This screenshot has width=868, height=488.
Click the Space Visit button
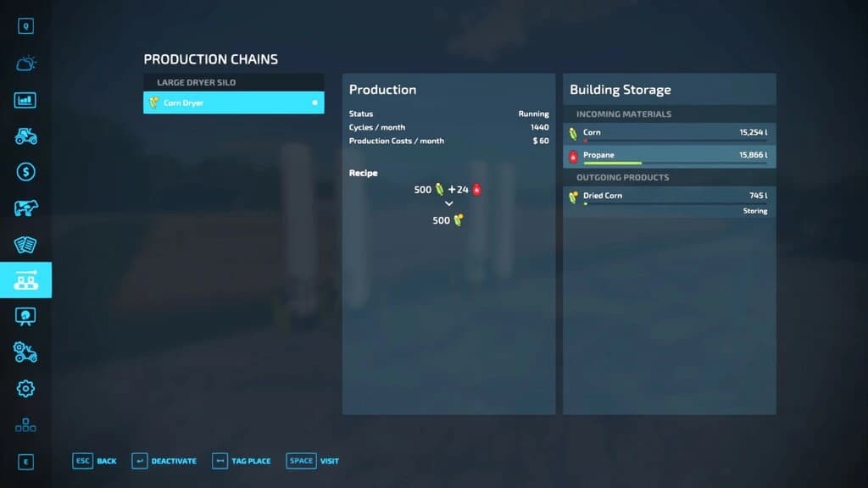(x=312, y=461)
